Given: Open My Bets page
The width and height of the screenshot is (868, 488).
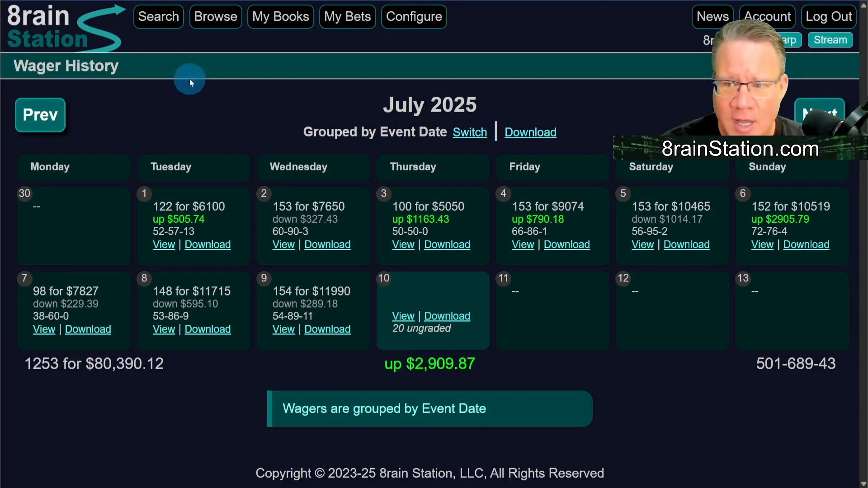Looking at the screenshot, I should (347, 17).
